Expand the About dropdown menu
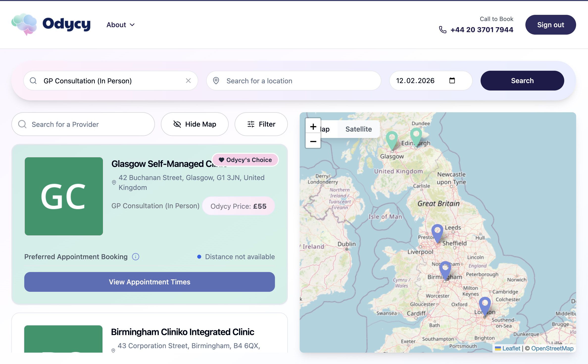The height and width of the screenshot is (364, 588). [121, 25]
